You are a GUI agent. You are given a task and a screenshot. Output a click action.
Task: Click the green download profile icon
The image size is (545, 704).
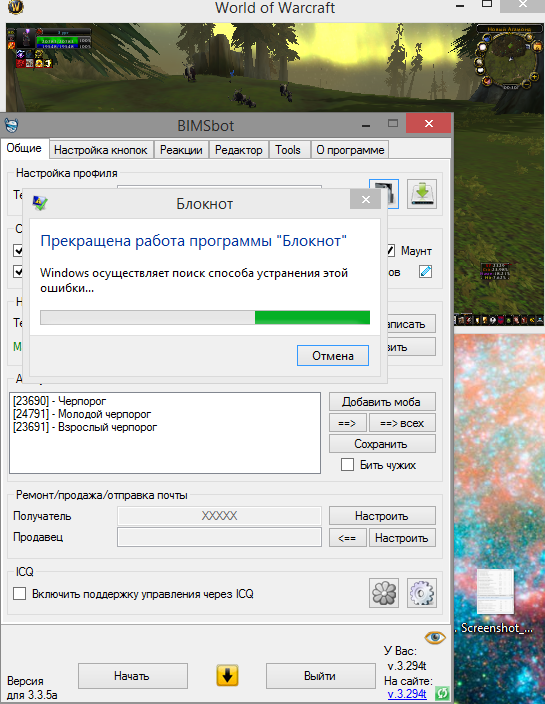point(422,194)
